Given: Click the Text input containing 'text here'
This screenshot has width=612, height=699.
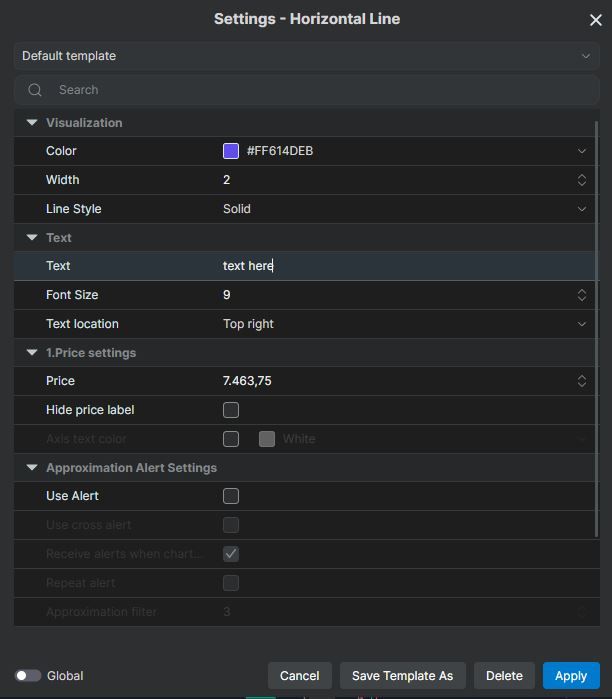Looking at the screenshot, I should 406,266.
